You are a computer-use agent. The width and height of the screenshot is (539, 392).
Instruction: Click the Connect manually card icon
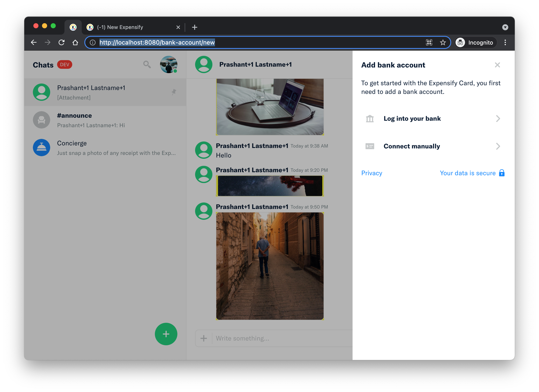tap(370, 146)
